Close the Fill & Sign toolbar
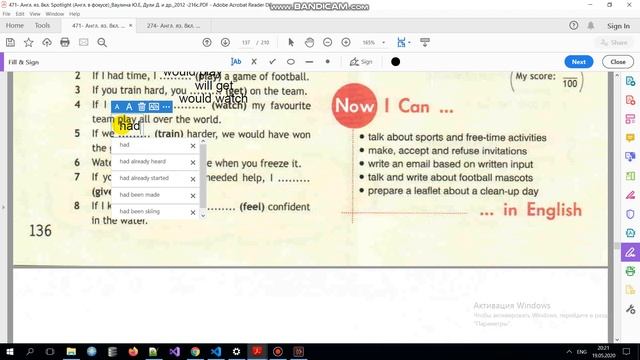The width and height of the screenshot is (640, 360). coord(618,62)
